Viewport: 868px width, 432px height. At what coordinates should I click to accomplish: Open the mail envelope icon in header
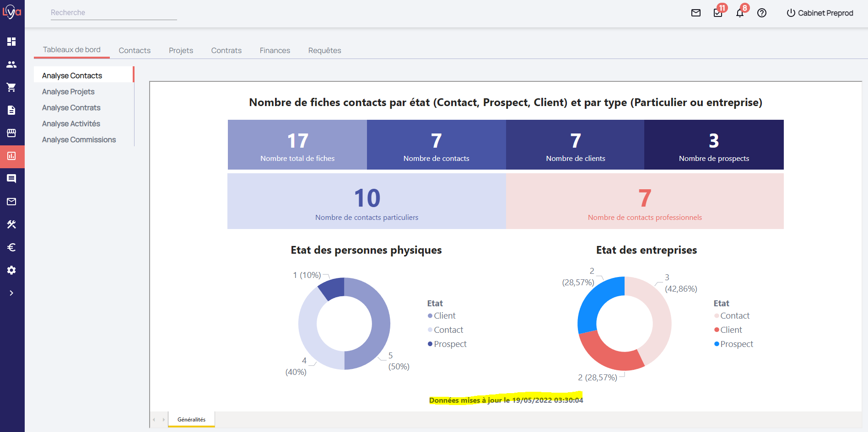(x=696, y=13)
